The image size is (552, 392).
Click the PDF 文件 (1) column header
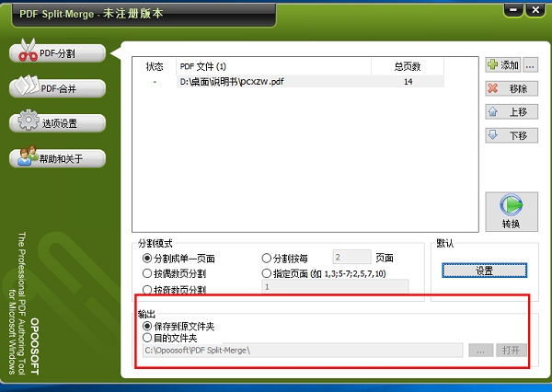coord(273,66)
